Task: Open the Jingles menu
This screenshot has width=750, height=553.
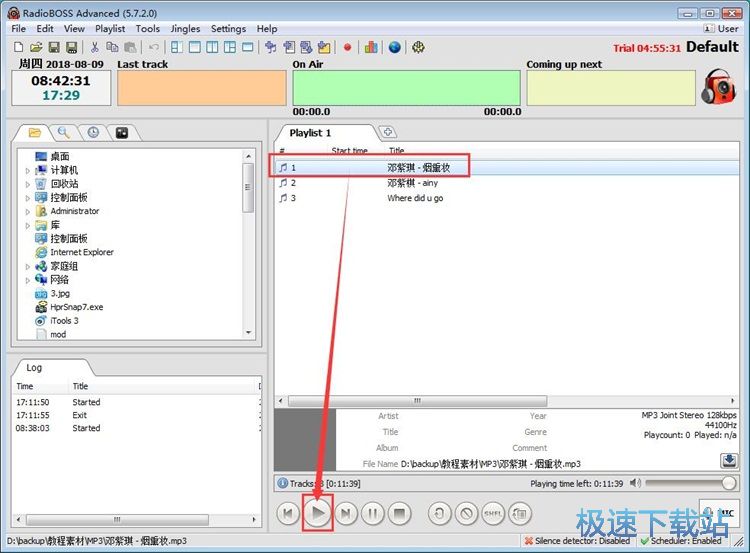Action: (x=185, y=29)
